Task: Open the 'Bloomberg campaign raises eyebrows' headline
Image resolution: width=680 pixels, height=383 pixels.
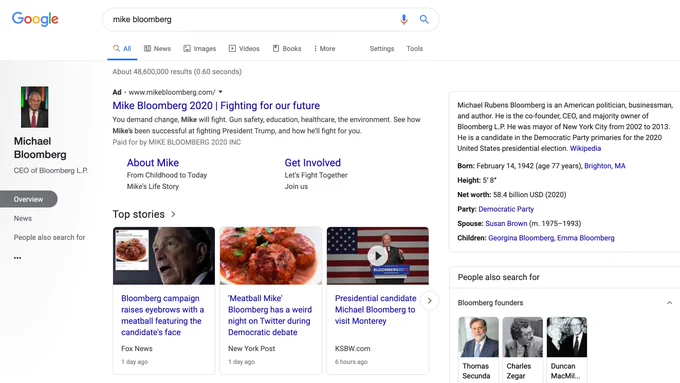Action: click(163, 315)
